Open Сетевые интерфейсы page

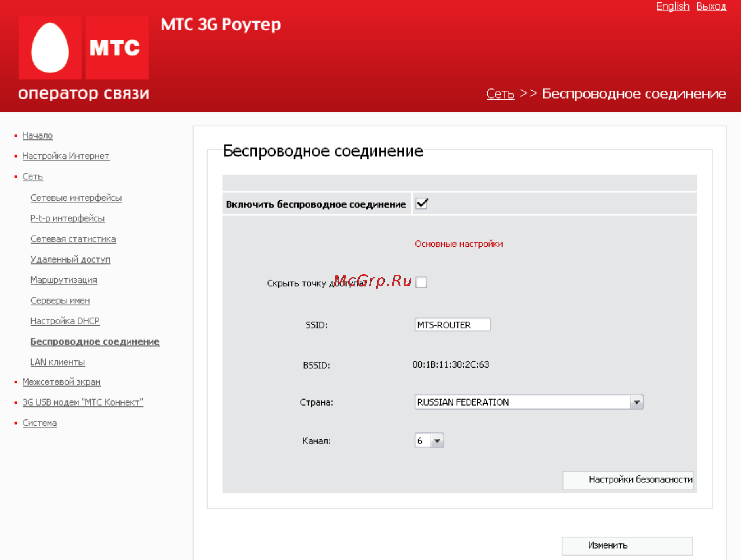point(76,198)
